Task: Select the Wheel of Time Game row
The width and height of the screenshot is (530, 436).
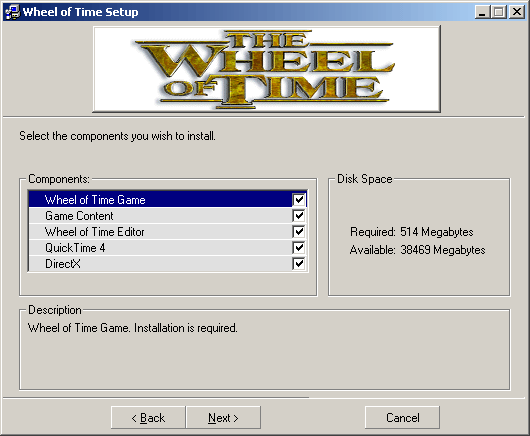Action: click(x=168, y=199)
